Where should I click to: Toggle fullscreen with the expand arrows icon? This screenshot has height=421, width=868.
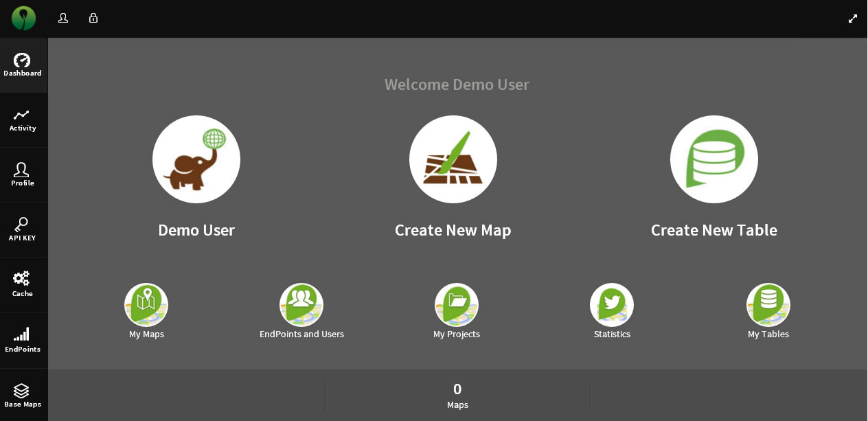point(853,19)
